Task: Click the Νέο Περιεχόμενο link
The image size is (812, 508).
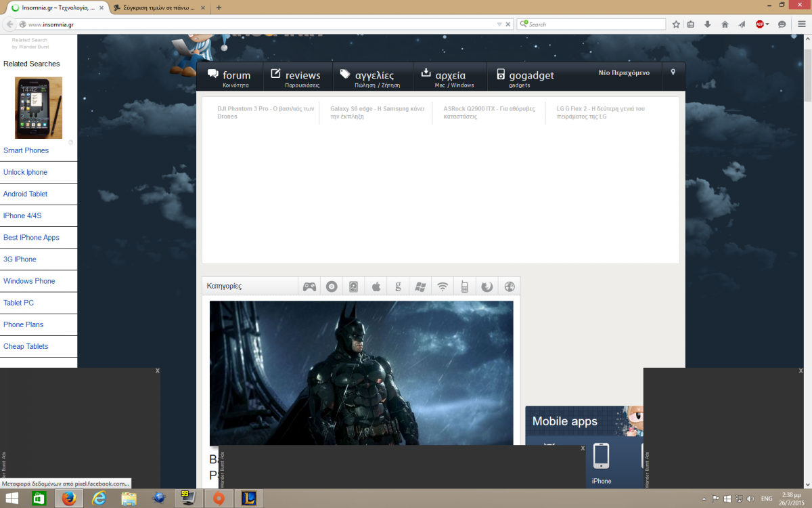Action: 624,72
